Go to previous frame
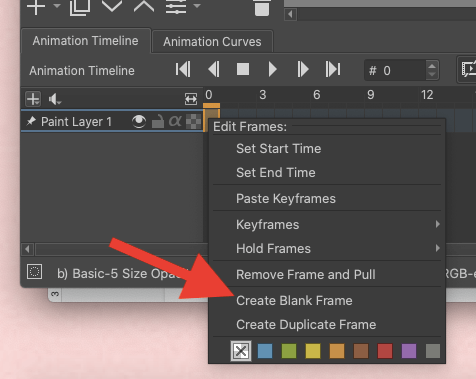This screenshot has height=379, width=476. pyautogui.click(x=214, y=69)
